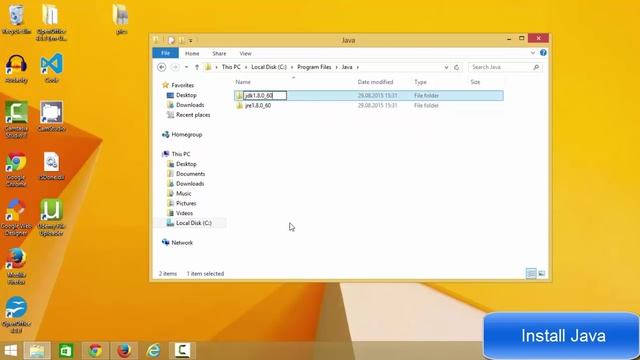Image resolution: width=640 pixels, height=360 pixels.
Task: Click Java in the address path
Action: pyautogui.click(x=347, y=67)
